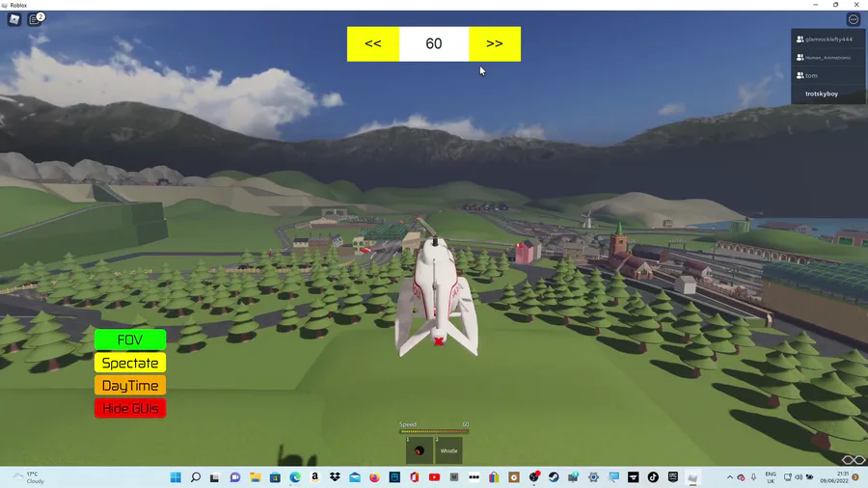
Task: Toggle the orange DayTime button
Action: coord(130,386)
